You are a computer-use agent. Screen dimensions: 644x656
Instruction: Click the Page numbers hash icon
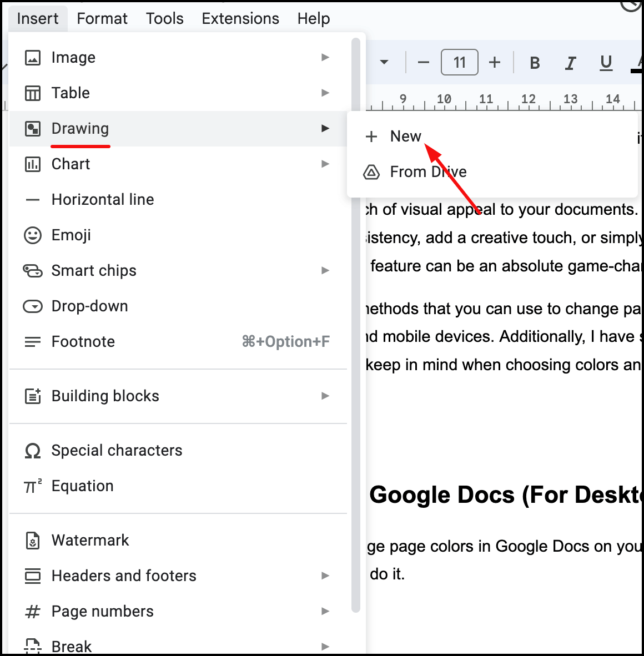pos(33,612)
